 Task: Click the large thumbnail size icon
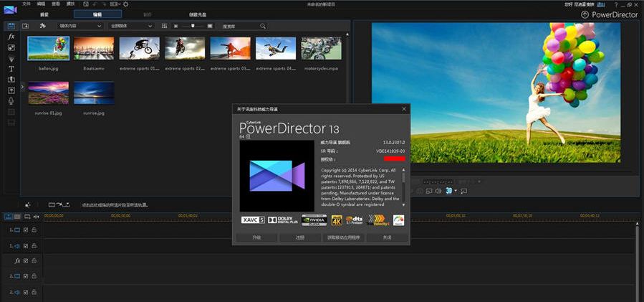(211, 26)
